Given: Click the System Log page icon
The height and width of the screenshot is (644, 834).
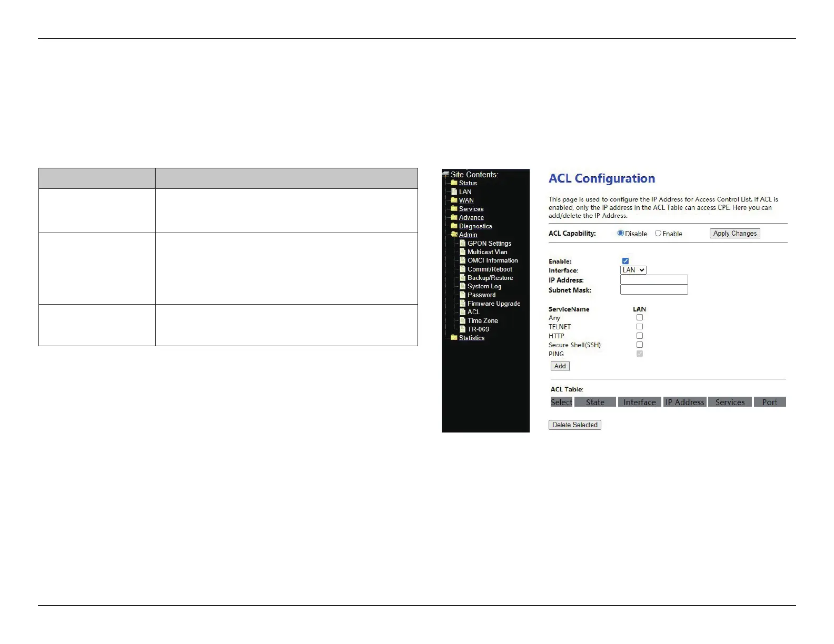Looking at the screenshot, I should coord(462,286).
